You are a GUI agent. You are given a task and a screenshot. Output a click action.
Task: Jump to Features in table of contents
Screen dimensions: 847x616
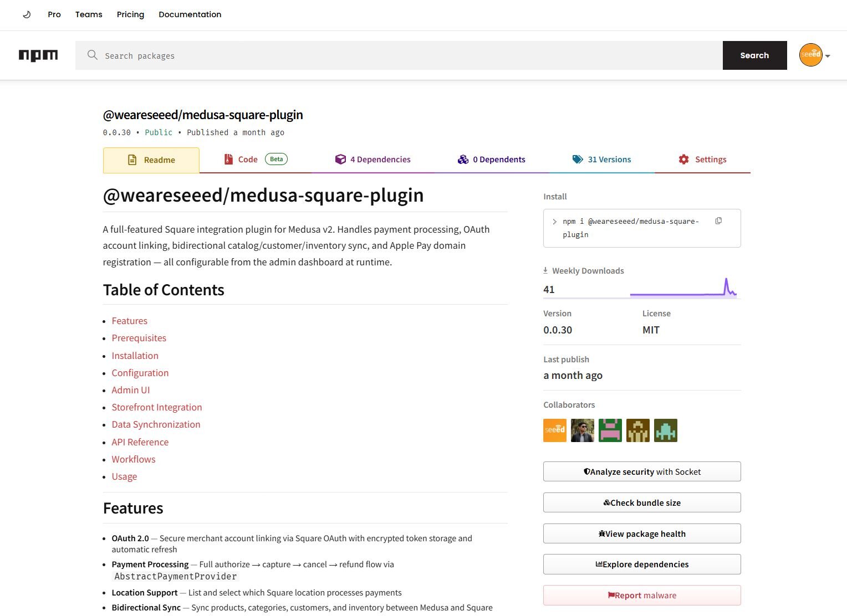coord(130,321)
